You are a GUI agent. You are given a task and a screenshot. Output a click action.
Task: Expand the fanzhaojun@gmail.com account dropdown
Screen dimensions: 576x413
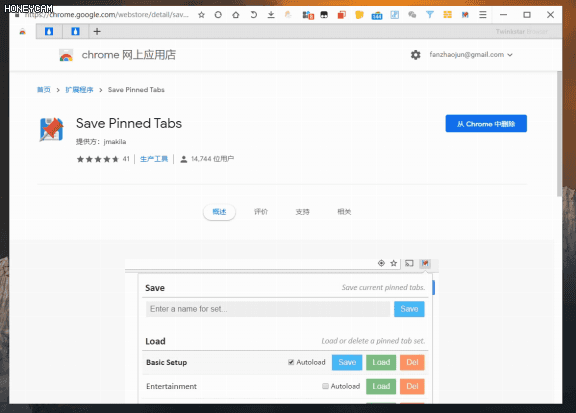471,55
